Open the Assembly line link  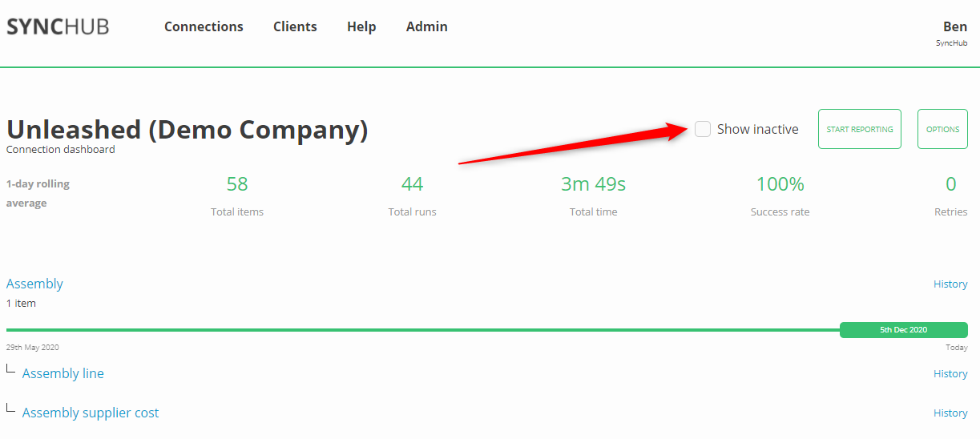pyautogui.click(x=63, y=373)
